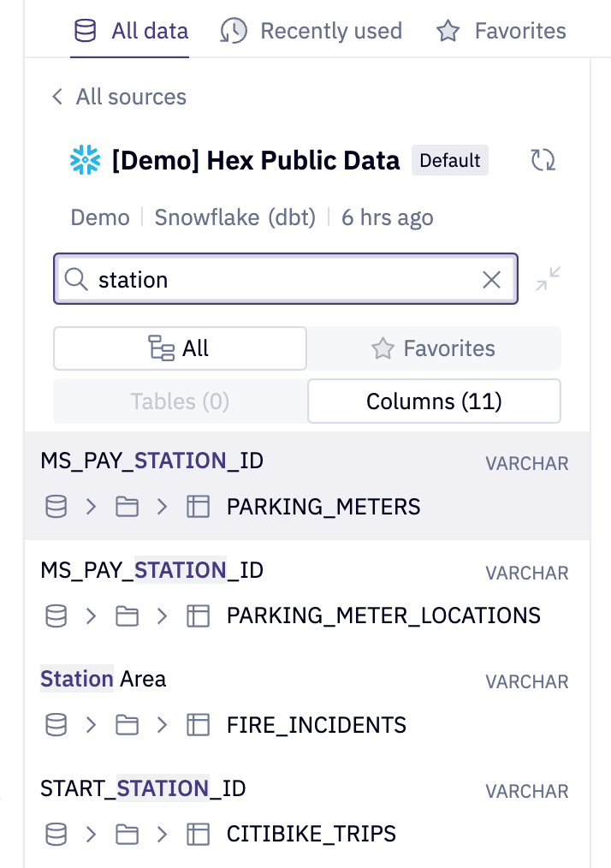611x868 pixels.
Task: Click the Snowflake connection icon
Action: 85,160
